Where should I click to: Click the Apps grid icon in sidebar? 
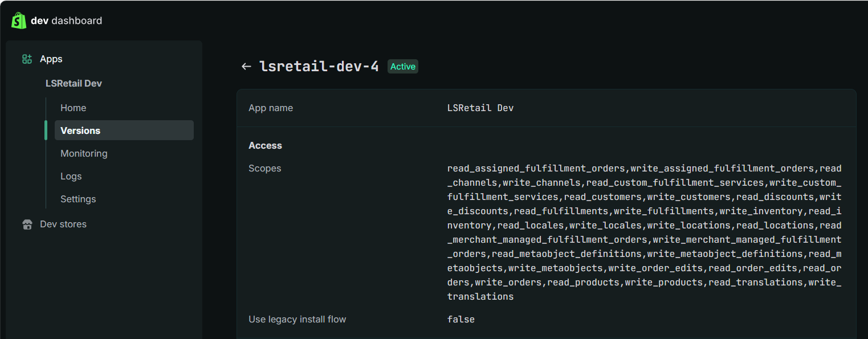pos(27,59)
